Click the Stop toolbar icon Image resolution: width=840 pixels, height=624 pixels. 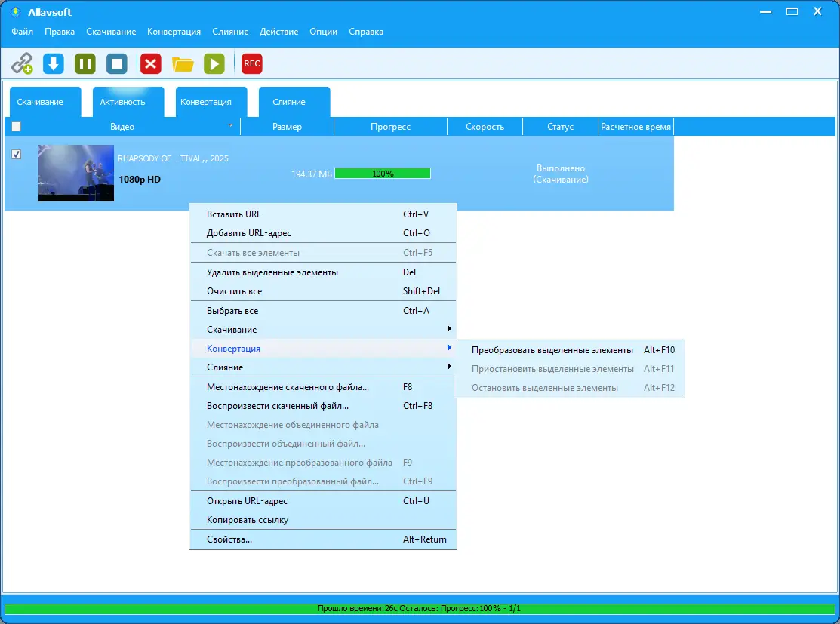point(116,63)
